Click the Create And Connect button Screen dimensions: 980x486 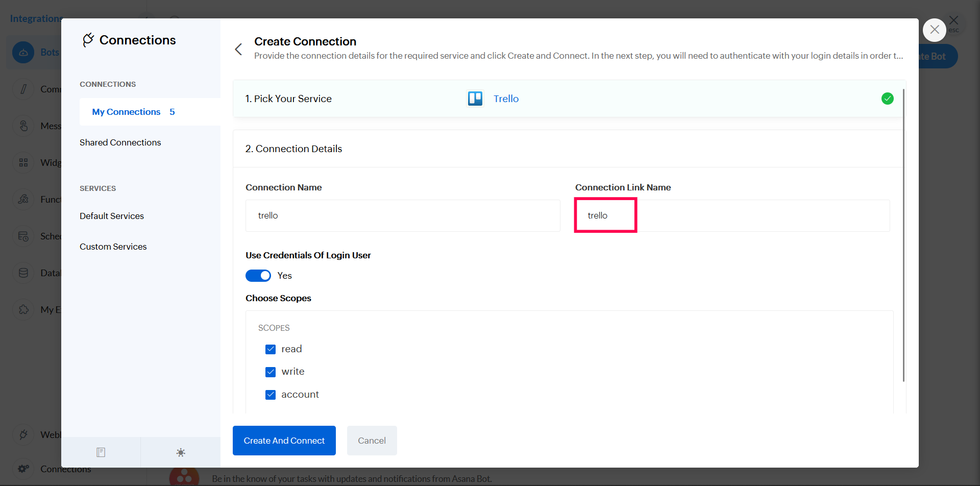coord(284,441)
